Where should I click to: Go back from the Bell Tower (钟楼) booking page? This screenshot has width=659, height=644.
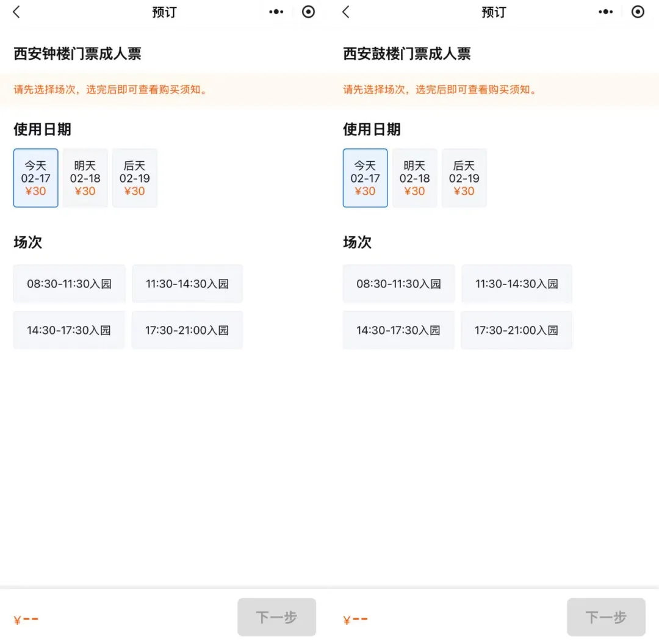16,12
